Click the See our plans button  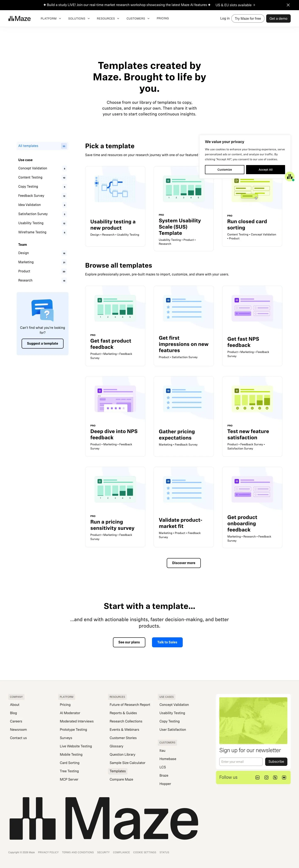click(x=129, y=642)
